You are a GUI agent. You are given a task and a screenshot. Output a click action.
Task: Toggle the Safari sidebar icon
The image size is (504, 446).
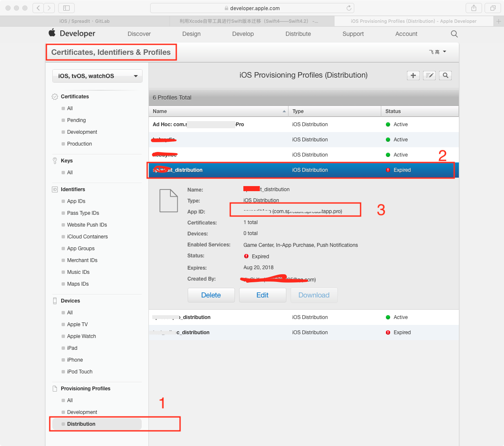[66, 8]
